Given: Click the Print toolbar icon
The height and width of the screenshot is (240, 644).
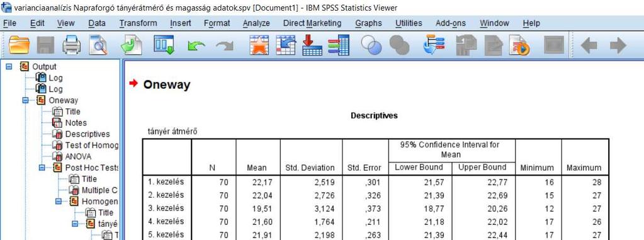Looking at the screenshot, I should coord(72,45).
